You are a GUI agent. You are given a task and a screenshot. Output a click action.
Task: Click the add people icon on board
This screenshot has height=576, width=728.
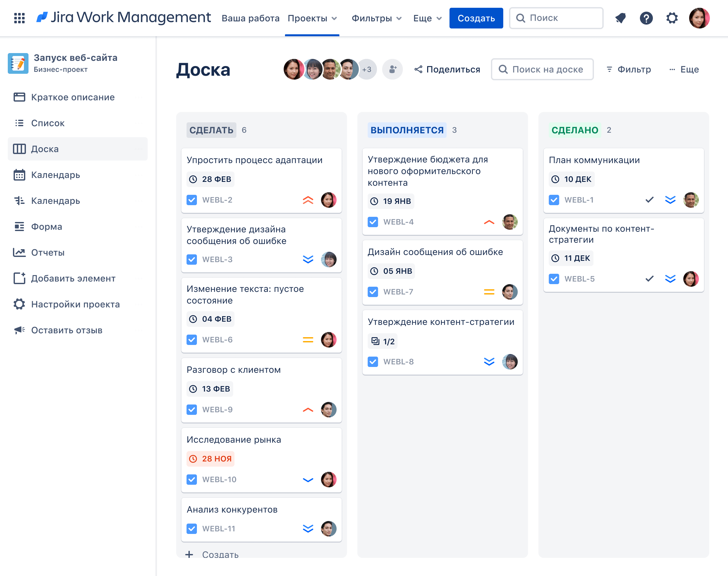(x=392, y=70)
